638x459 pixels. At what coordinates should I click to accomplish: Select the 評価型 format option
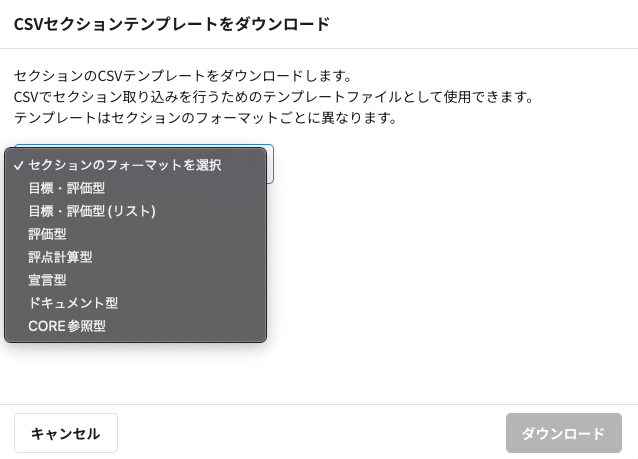(x=48, y=234)
